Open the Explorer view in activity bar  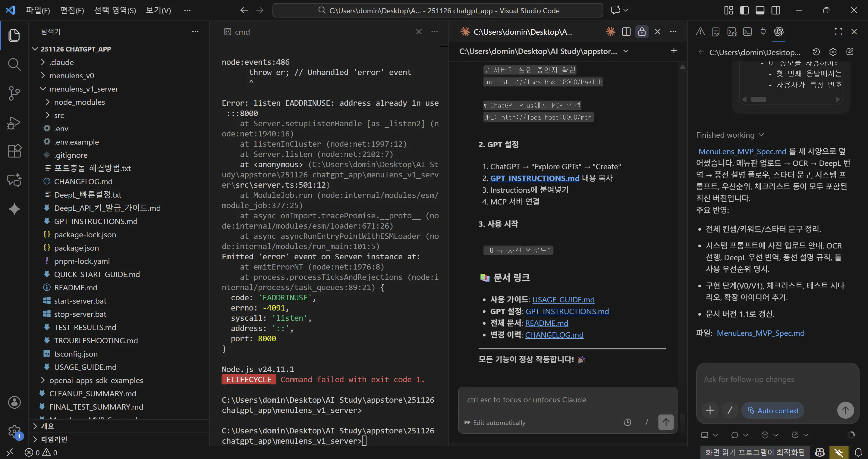point(14,35)
